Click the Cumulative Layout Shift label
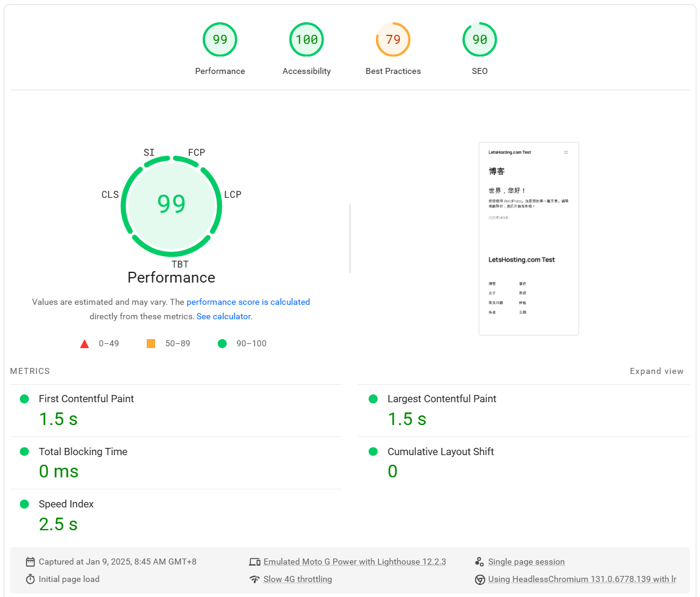 pyautogui.click(x=441, y=452)
